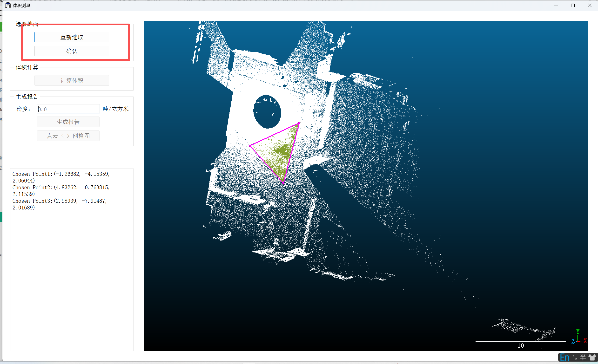Close the 体积测量 window
The width and height of the screenshot is (598, 364).
(x=590, y=5)
